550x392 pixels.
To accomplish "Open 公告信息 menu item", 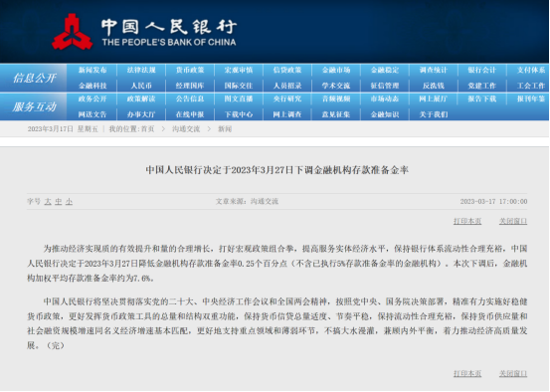I will tap(190, 98).
